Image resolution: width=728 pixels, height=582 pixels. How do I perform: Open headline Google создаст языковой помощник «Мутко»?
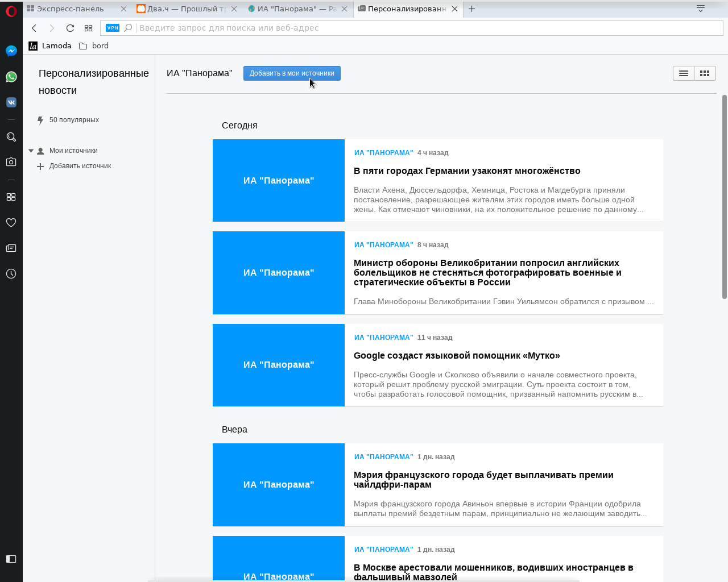coord(457,356)
